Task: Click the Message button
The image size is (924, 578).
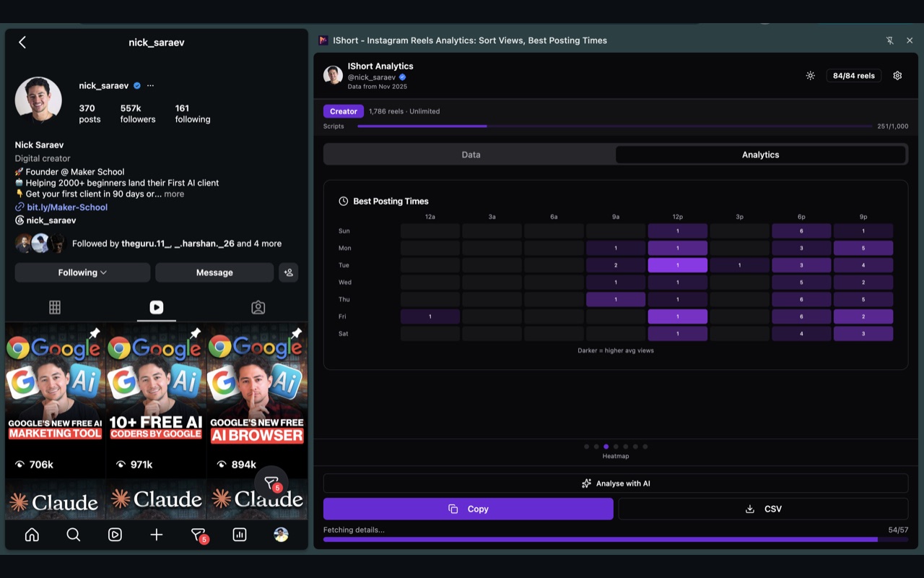Action: [x=214, y=272]
